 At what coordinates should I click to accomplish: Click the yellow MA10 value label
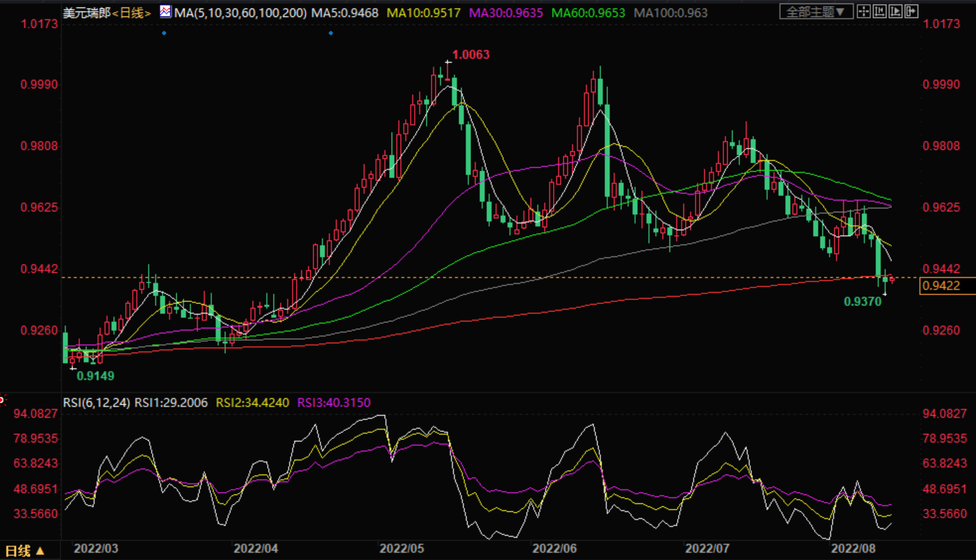(423, 13)
